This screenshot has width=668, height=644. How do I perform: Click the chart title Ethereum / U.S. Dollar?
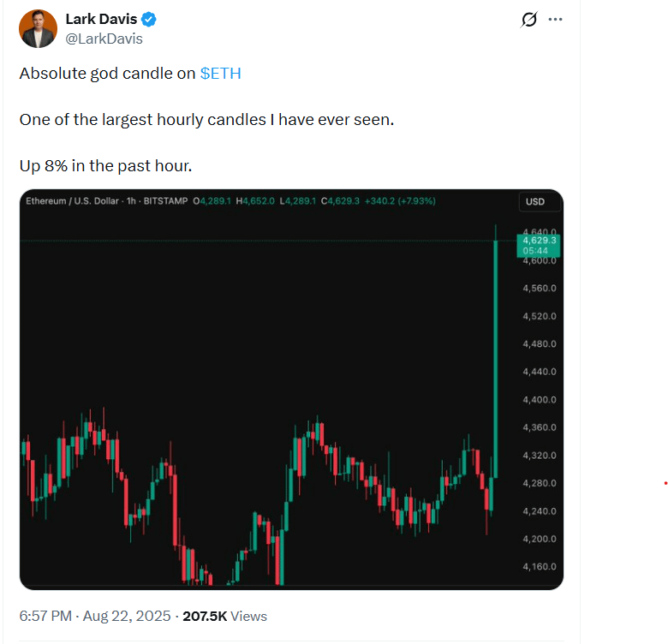tap(72, 201)
